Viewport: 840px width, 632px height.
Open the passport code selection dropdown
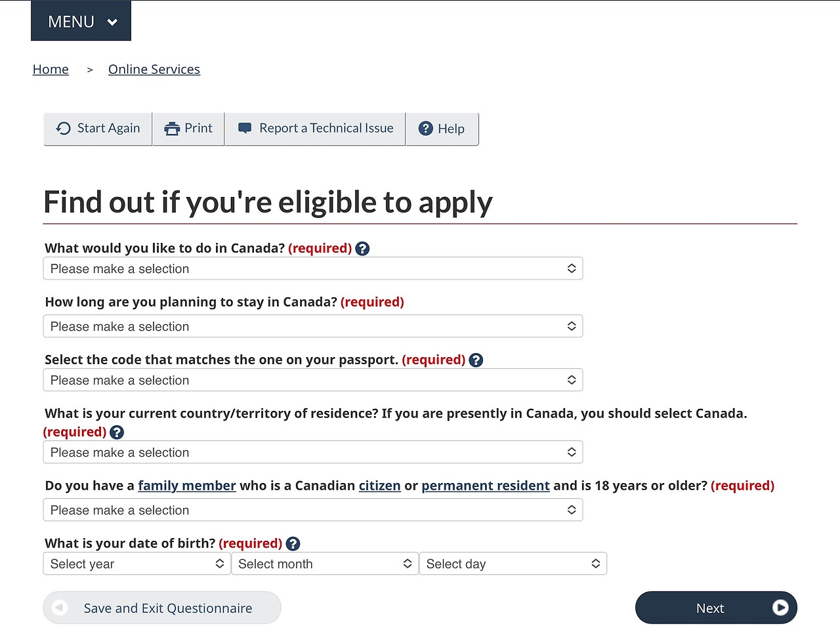point(313,380)
